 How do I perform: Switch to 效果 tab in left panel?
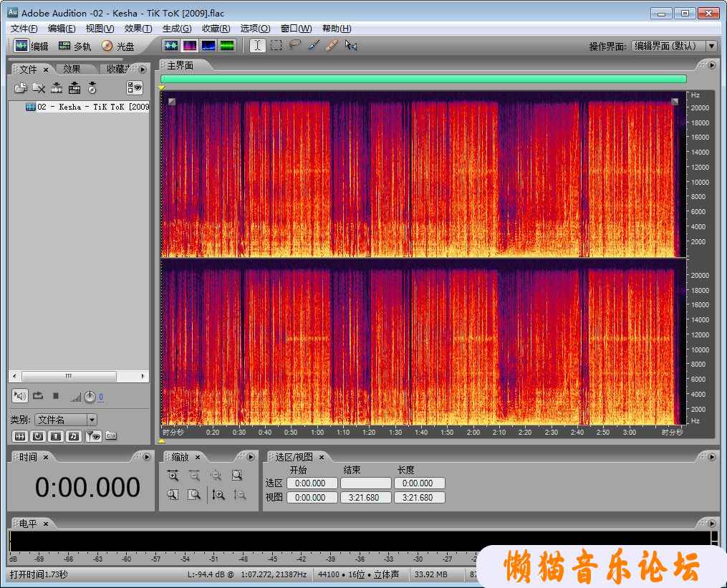(x=72, y=69)
